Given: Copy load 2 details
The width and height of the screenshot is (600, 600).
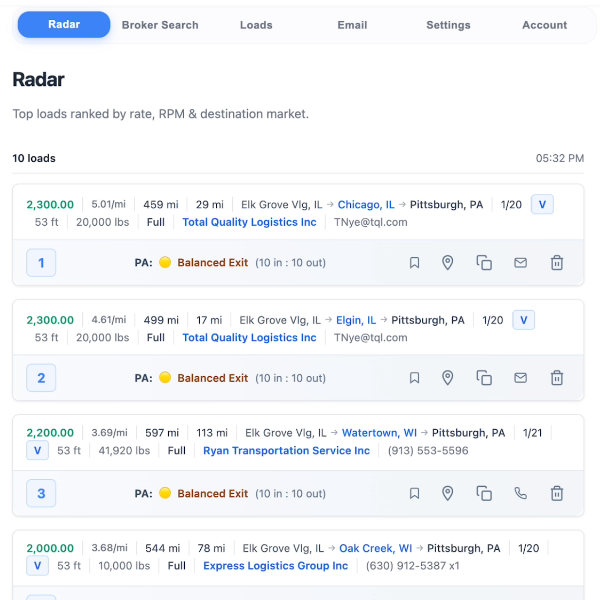Looking at the screenshot, I should click(x=484, y=378).
